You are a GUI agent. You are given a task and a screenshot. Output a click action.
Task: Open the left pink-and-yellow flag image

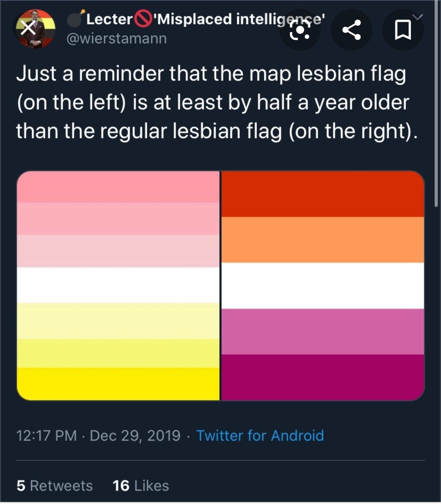click(x=118, y=285)
